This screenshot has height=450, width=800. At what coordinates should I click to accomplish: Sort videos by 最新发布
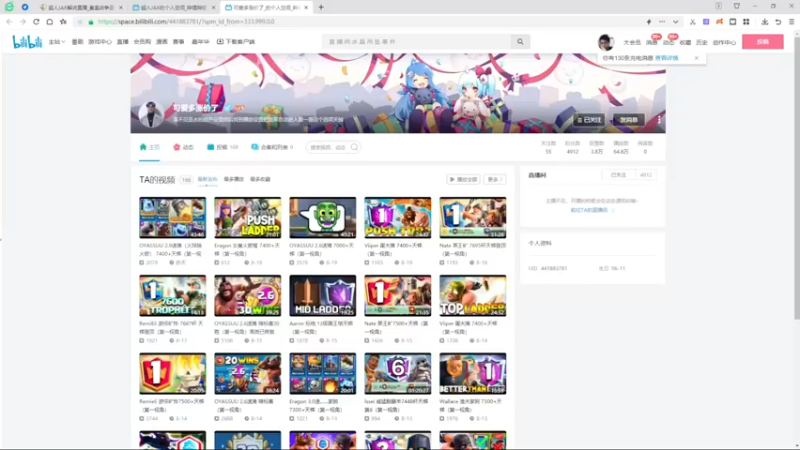[x=207, y=180]
